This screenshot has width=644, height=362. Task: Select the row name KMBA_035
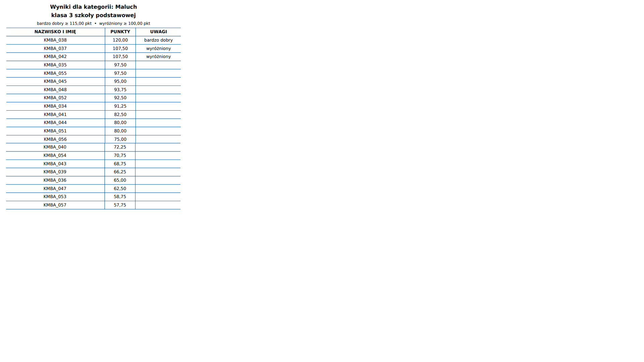55,65
